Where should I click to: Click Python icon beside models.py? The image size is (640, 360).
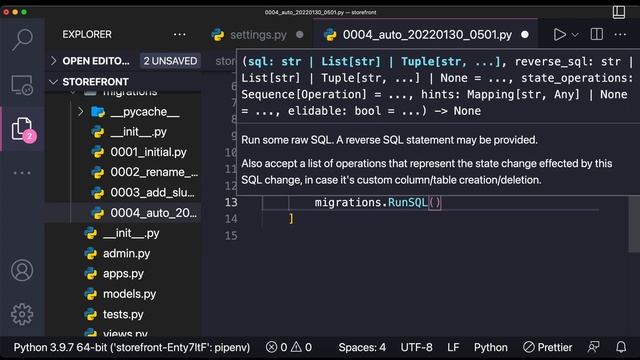(90, 294)
